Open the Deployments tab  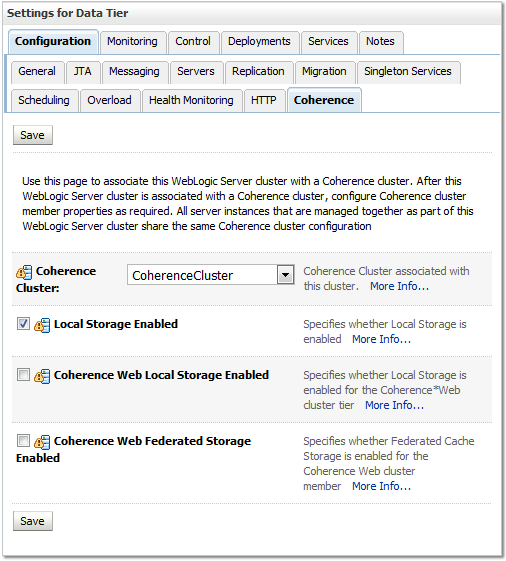coord(259,42)
